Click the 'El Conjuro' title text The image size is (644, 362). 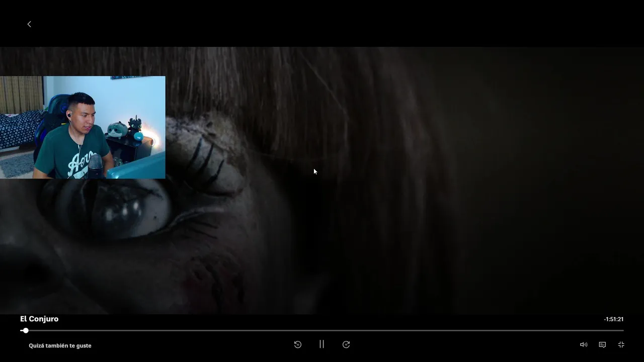(x=39, y=319)
